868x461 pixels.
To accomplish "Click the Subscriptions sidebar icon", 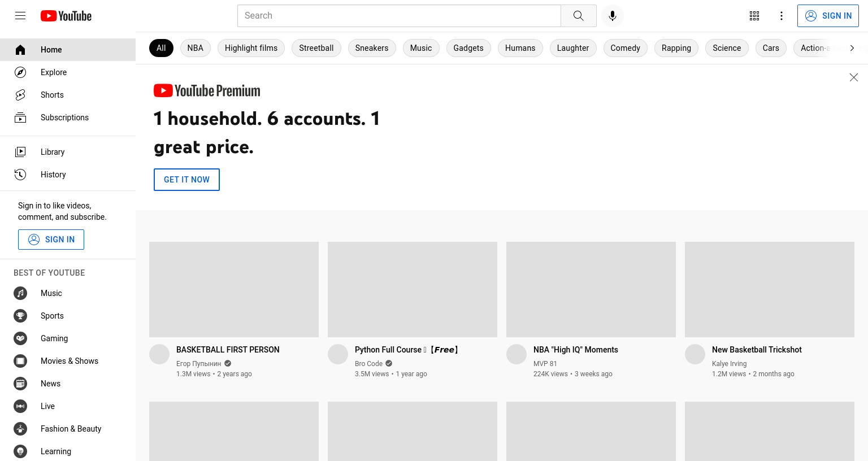I will [x=20, y=118].
